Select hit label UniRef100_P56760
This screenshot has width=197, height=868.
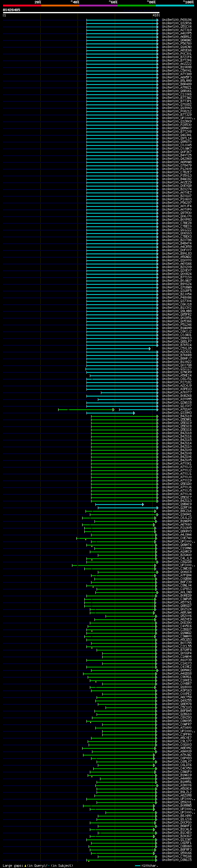[x=176, y=43]
